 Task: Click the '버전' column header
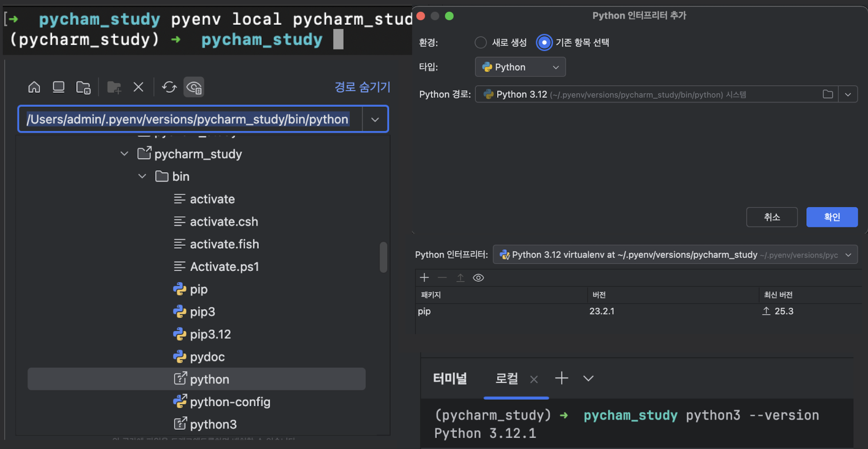pos(599,295)
